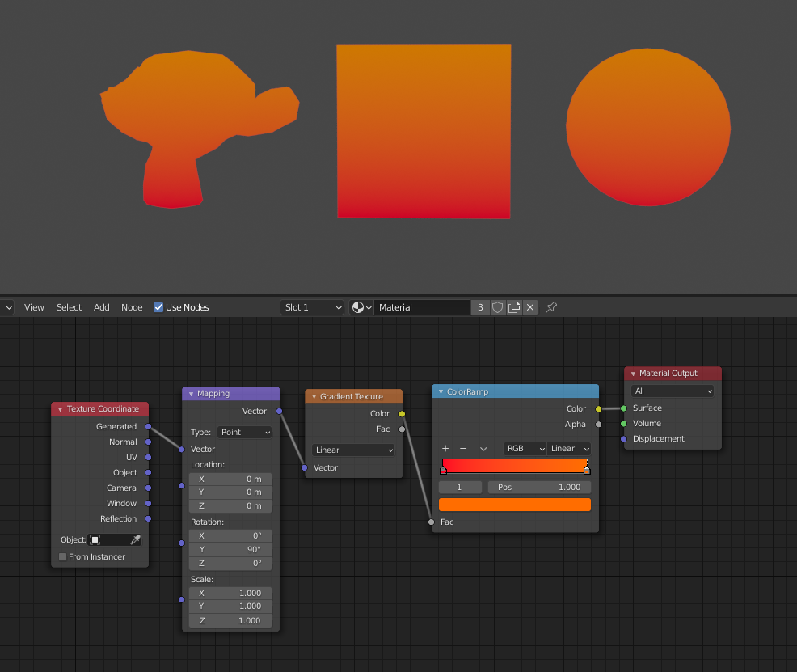The width and height of the screenshot is (797, 672).
Task: Remove color stop with minus icon
Action: pyautogui.click(x=463, y=449)
